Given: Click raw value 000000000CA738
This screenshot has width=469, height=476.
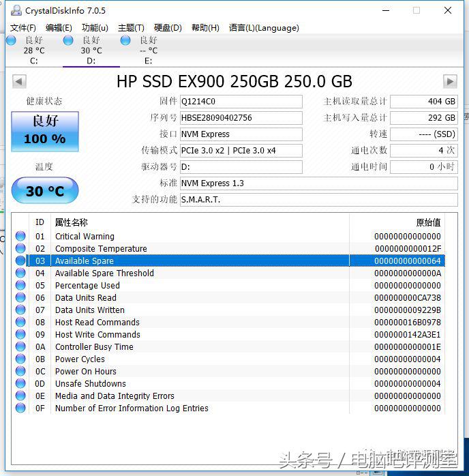Looking at the screenshot, I should tap(408, 298).
